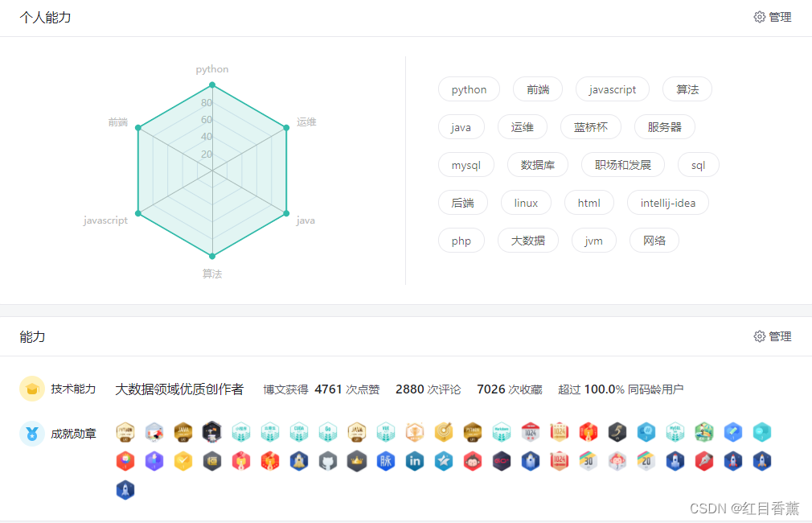Click the LinkedIn badge icon
This screenshot has height=523, width=812.
pos(414,461)
